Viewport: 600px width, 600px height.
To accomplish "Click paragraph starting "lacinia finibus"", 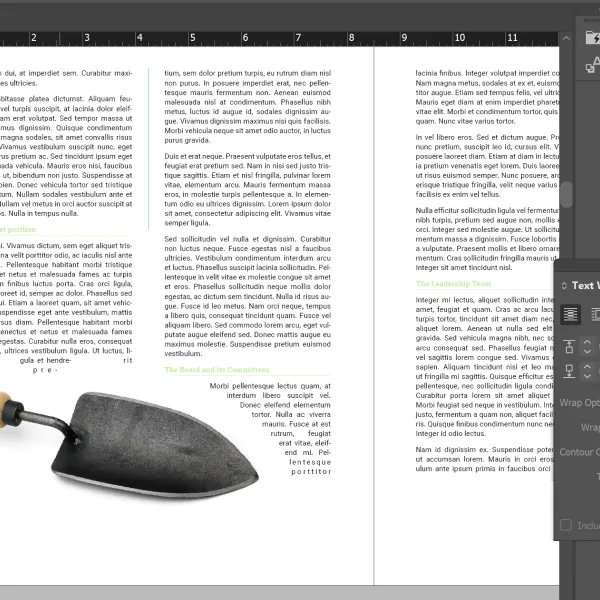I will 487,97.
